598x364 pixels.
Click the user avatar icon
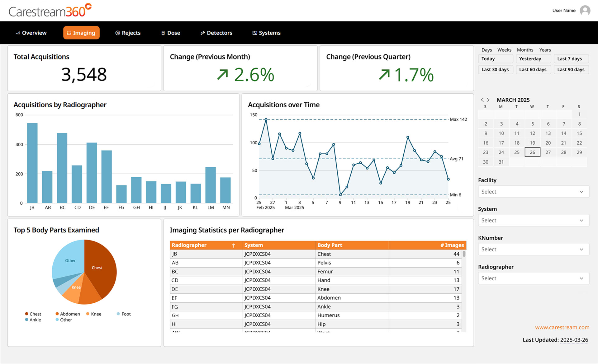(585, 11)
